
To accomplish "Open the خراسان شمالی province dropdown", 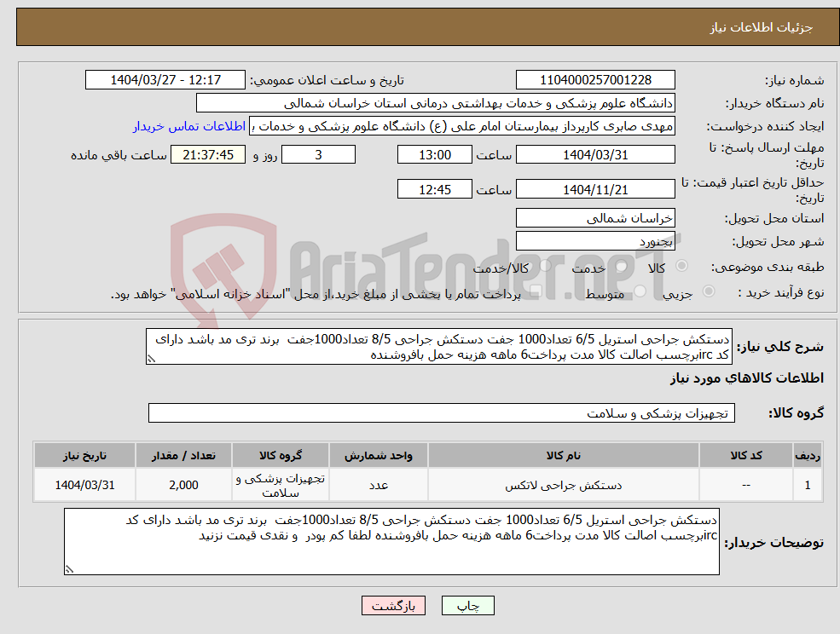I will coord(595,217).
